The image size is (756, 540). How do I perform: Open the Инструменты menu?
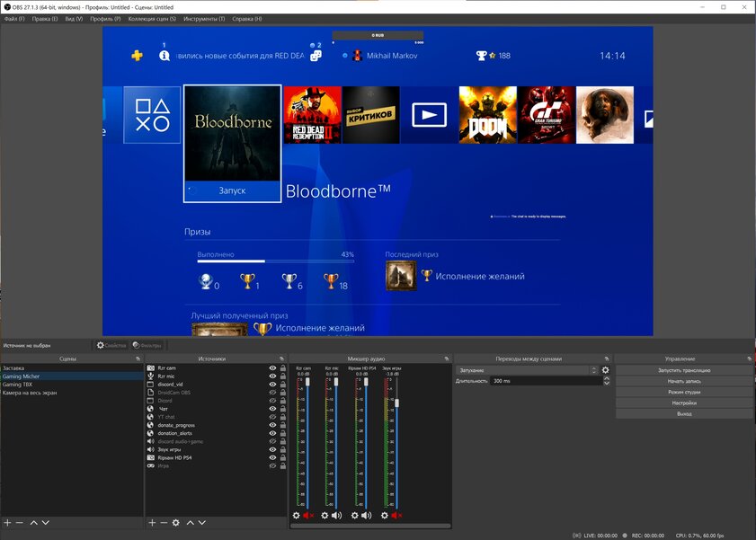click(x=204, y=19)
